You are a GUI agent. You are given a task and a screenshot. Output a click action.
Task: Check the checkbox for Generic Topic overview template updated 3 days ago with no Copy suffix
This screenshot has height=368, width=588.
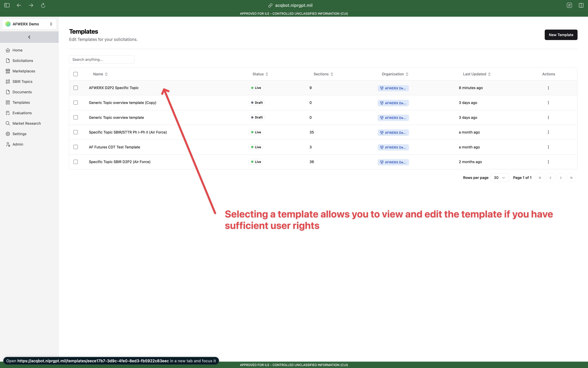pyautogui.click(x=76, y=117)
